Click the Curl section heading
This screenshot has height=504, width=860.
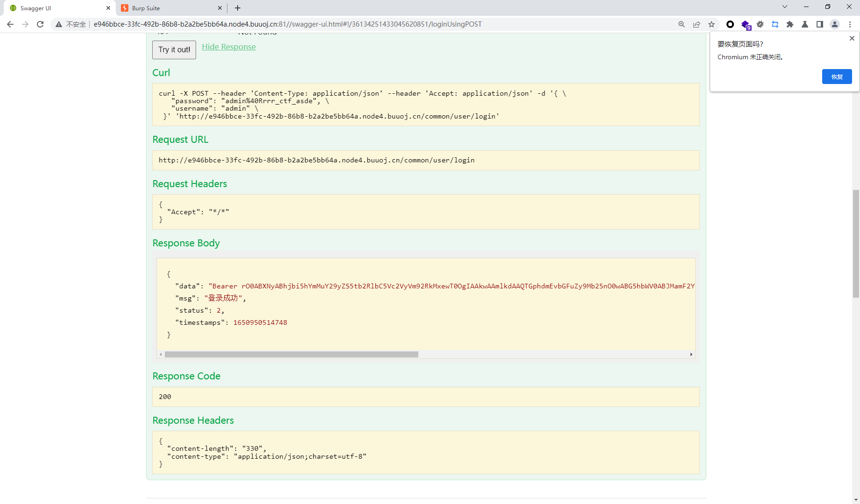point(161,73)
